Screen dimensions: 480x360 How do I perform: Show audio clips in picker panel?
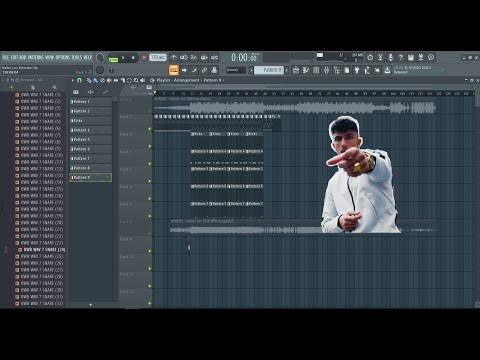click(90, 92)
